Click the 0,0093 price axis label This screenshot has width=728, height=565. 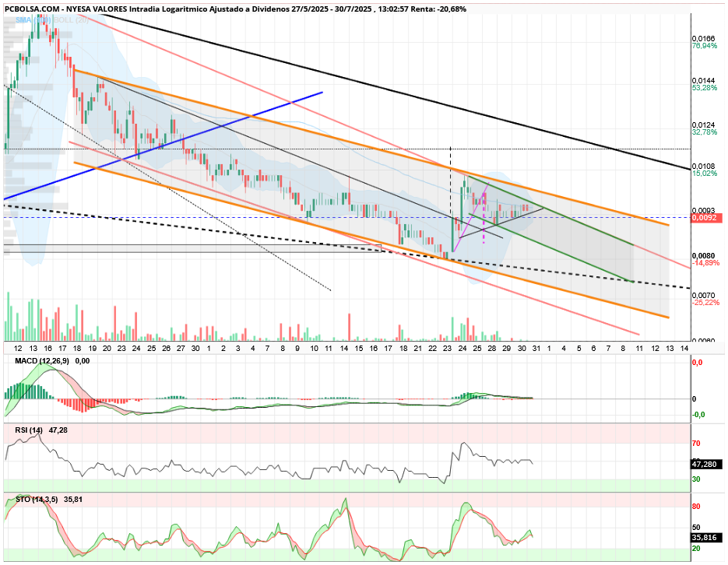pos(703,209)
